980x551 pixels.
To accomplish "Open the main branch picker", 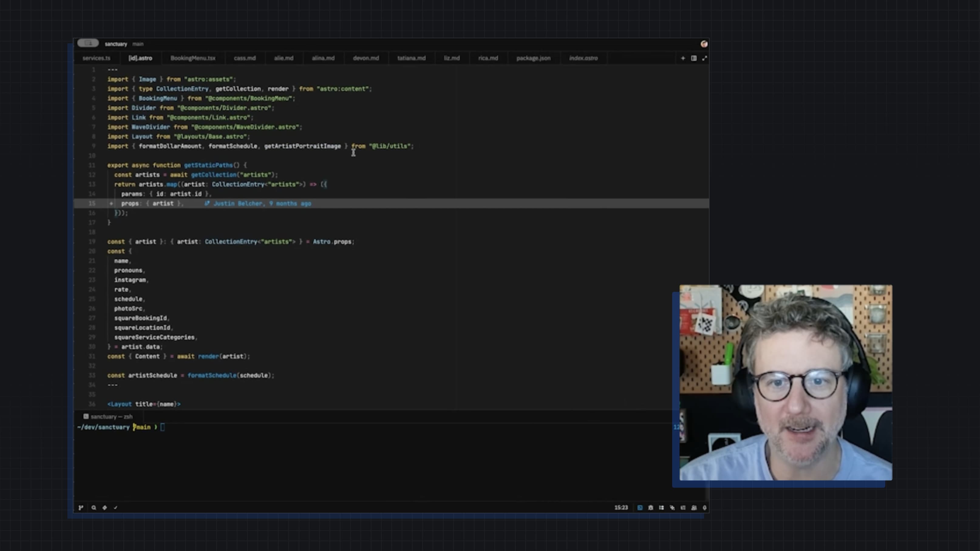I will click(x=138, y=44).
